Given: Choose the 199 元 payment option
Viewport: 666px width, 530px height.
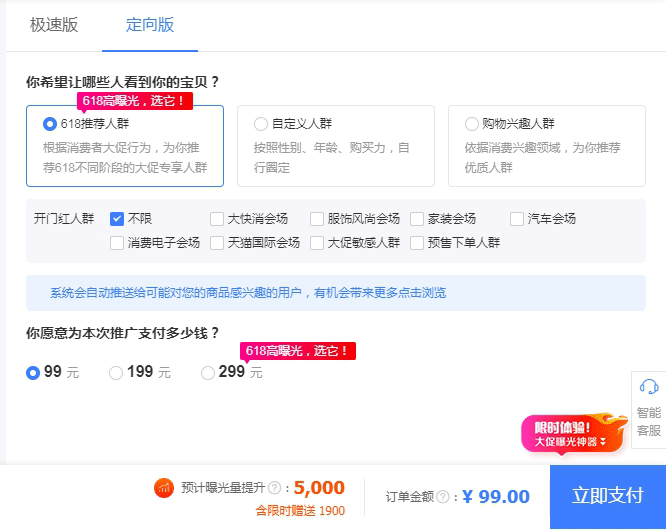Looking at the screenshot, I should point(116,372).
